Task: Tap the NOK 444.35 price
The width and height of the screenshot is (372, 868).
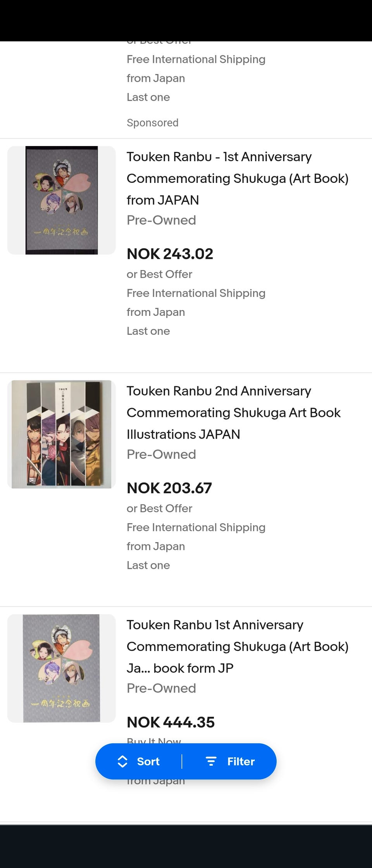Action: pyautogui.click(x=170, y=722)
